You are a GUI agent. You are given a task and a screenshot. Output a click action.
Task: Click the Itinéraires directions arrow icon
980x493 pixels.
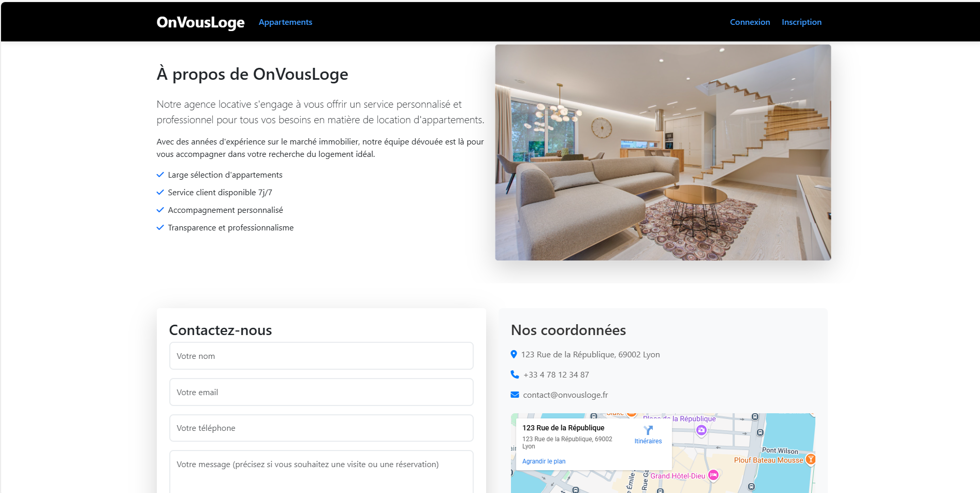[648, 430]
